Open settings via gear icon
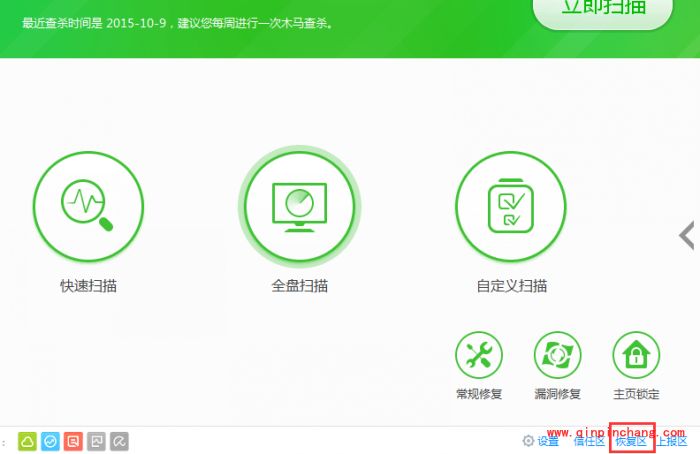Viewport: 700px width, 454px height. (528, 441)
